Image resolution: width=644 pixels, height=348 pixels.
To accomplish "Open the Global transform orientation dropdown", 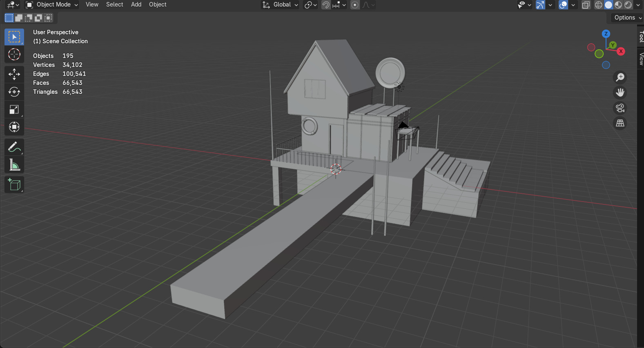I will click(x=280, y=5).
